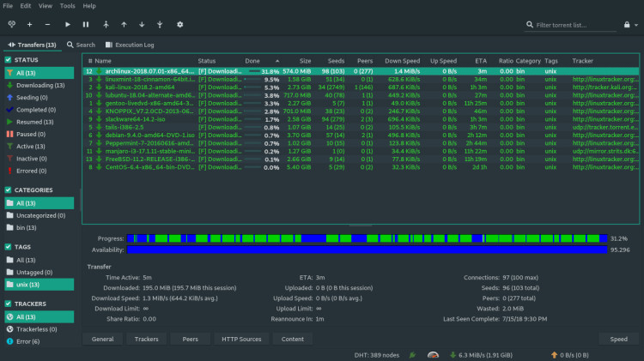Open the Trackers details button
Image resolution: width=644 pixels, height=361 pixels.
(147, 339)
